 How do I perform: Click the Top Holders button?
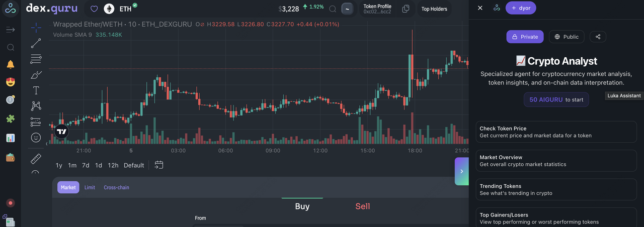(434, 9)
